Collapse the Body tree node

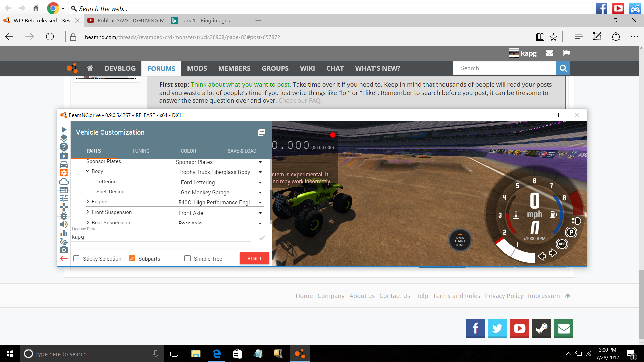88,171
